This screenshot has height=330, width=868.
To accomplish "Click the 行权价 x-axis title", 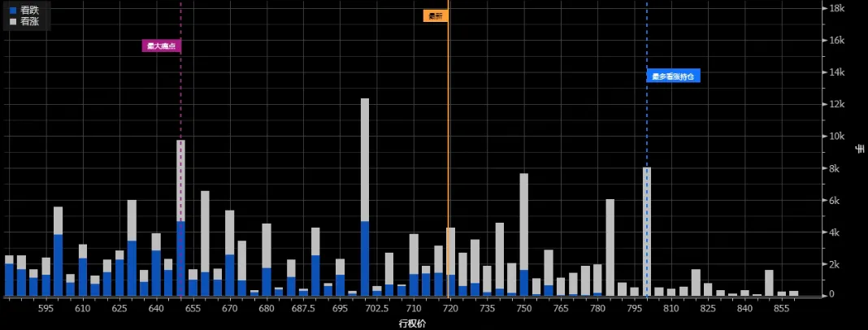I will [x=412, y=323].
